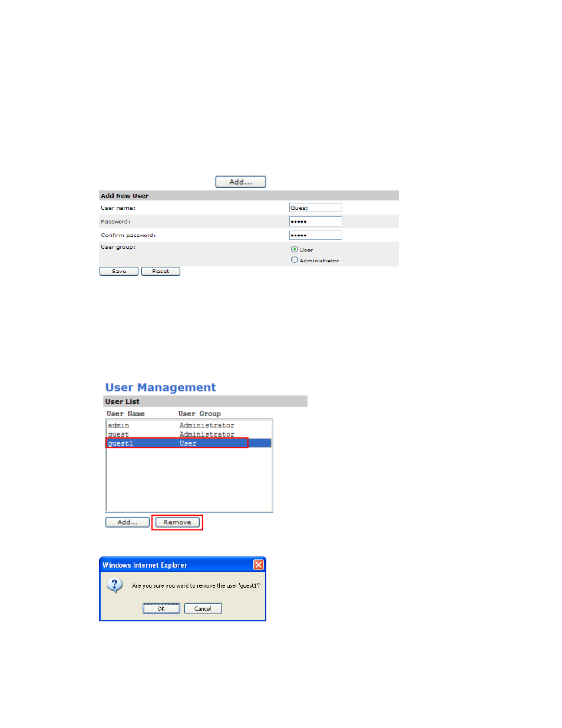Select the Administrator radio button

pos(295,260)
